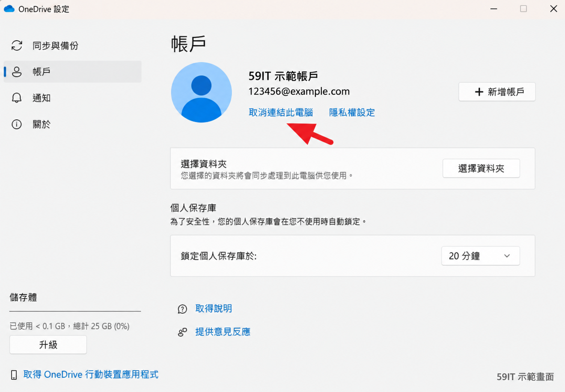Click the blue account avatar picture
This screenshot has width=565, height=392.
click(x=201, y=92)
